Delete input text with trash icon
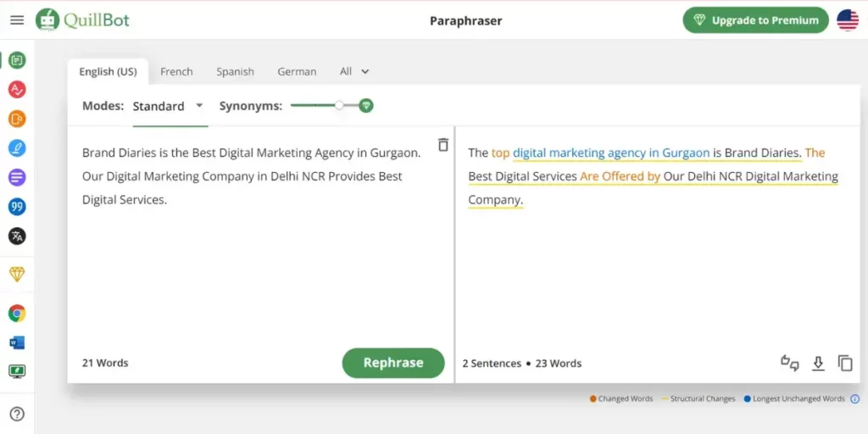The height and width of the screenshot is (434, 868). point(442,145)
